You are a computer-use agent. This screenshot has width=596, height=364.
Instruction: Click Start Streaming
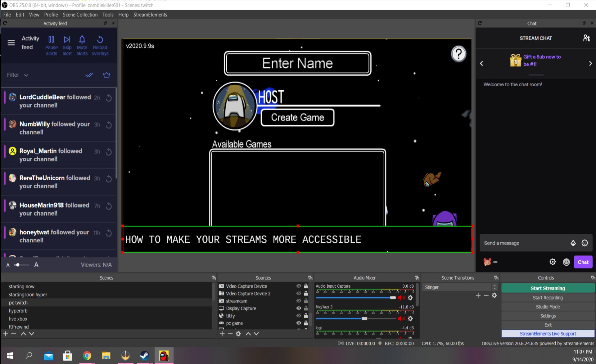548,288
